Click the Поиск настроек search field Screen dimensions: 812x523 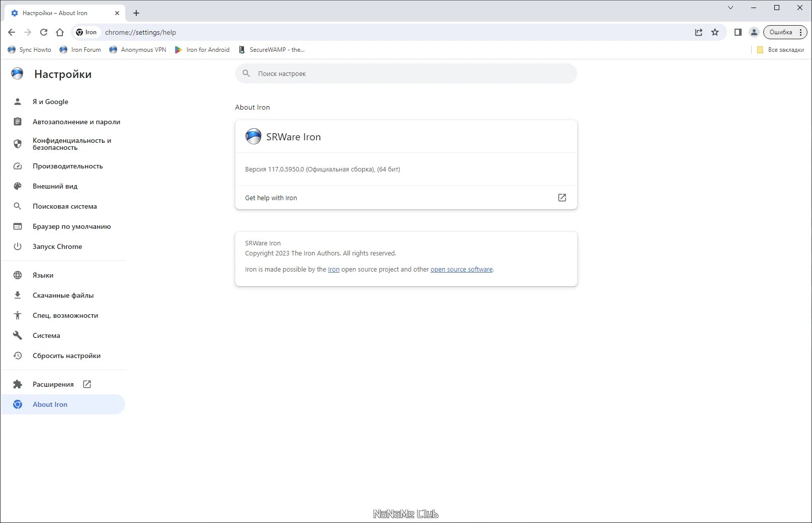tap(406, 73)
